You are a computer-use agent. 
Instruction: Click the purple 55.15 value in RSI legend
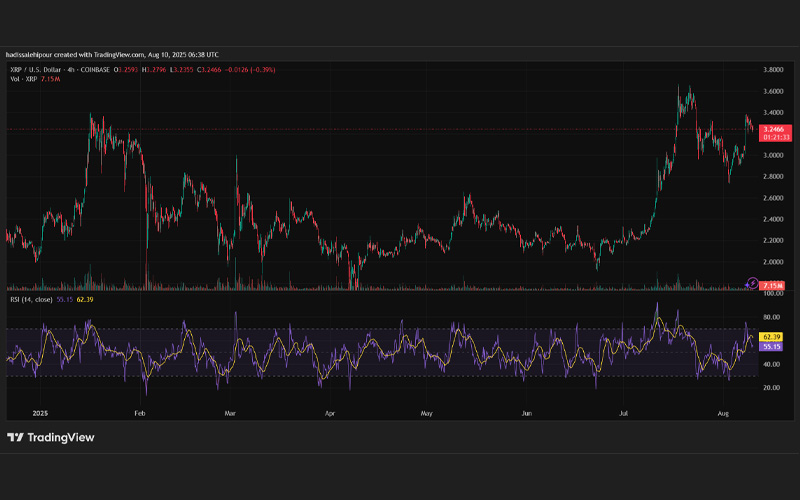tap(64, 299)
